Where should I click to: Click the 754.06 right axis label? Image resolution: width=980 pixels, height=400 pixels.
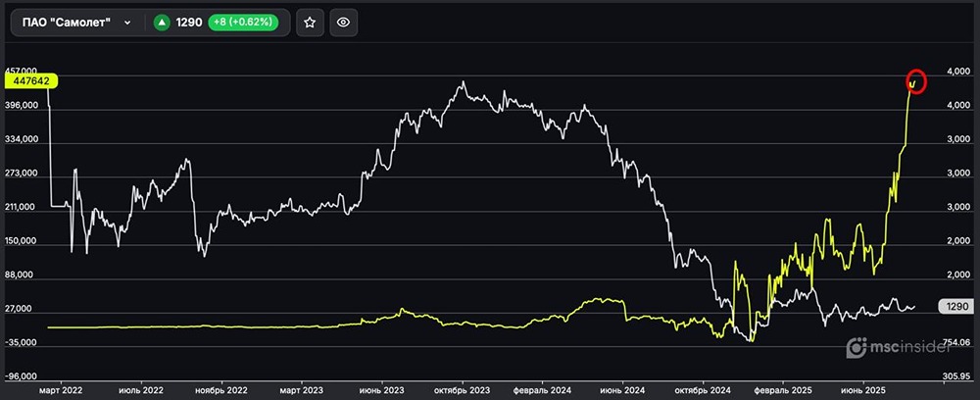pos(956,342)
